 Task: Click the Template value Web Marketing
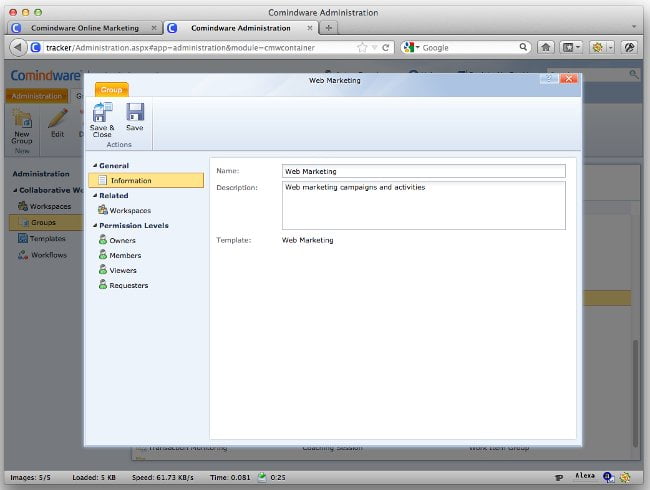307,240
